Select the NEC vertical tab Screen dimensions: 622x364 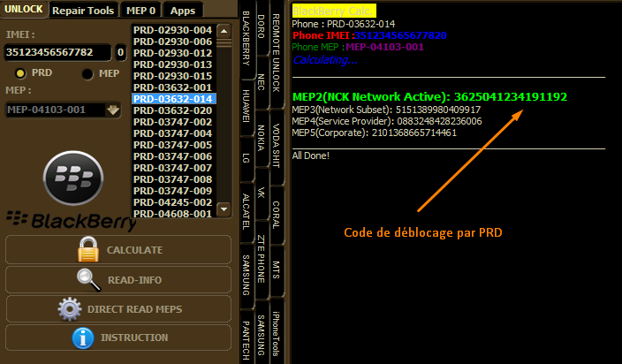point(261,81)
